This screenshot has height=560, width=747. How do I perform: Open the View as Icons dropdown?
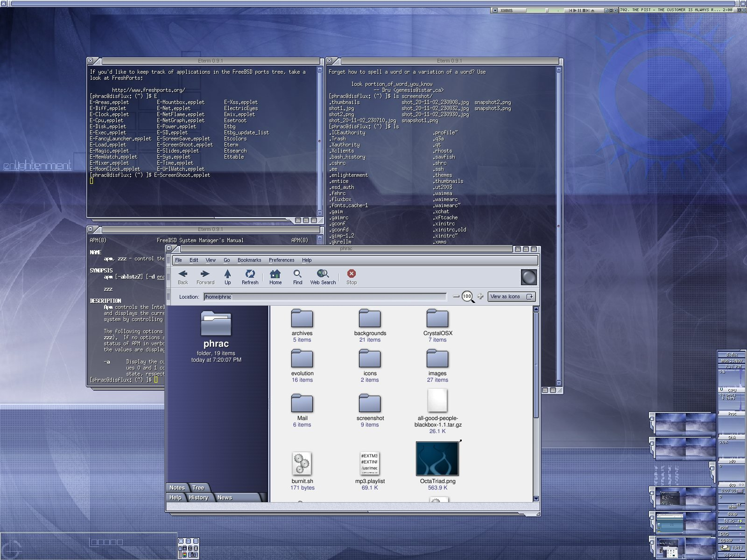[512, 296]
